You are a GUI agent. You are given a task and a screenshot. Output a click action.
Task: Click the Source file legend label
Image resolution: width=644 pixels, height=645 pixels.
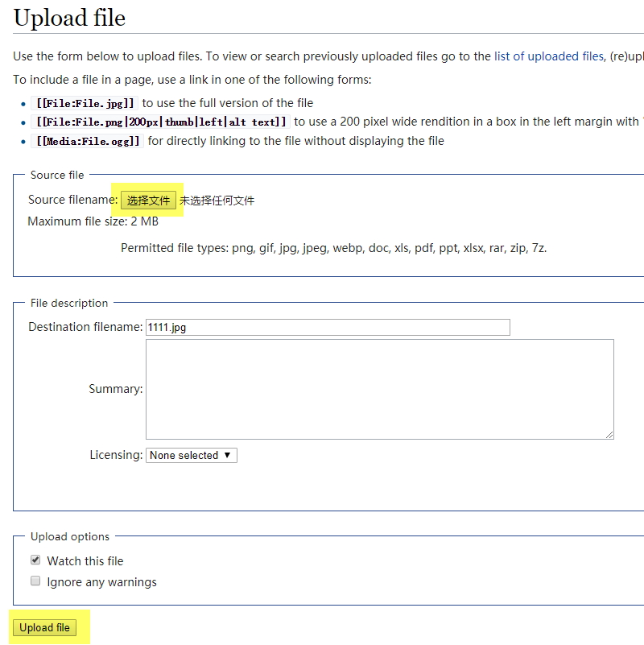[x=57, y=176]
